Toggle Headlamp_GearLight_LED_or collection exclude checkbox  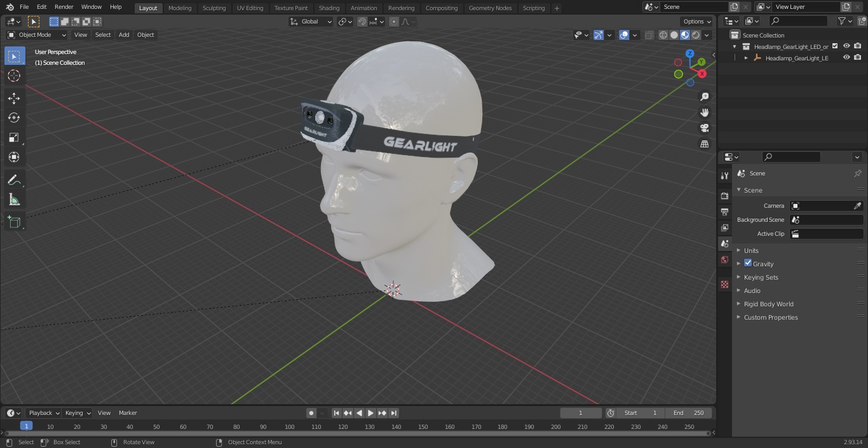click(835, 46)
